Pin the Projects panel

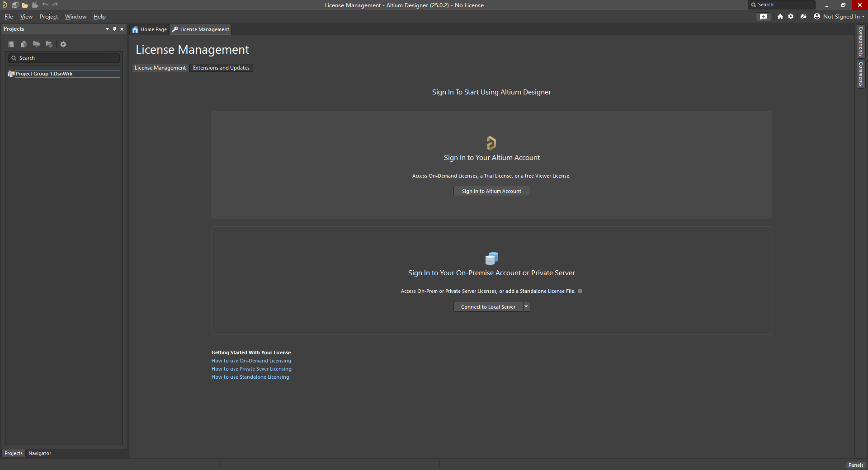point(114,29)
